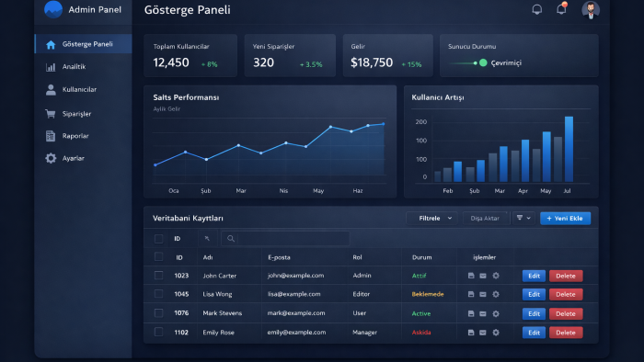Click the table search input field
The height and width of the screenshot is (362, 644).
285,239
